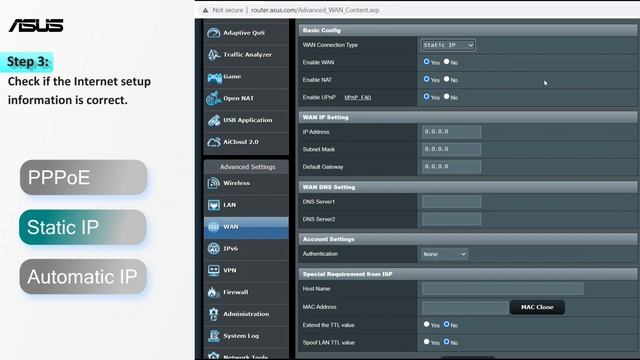Click the AiCloud 2.0 cloud icon
This screenshot has height=360, width=640.
pyautogui.click(x=213, y=142)
